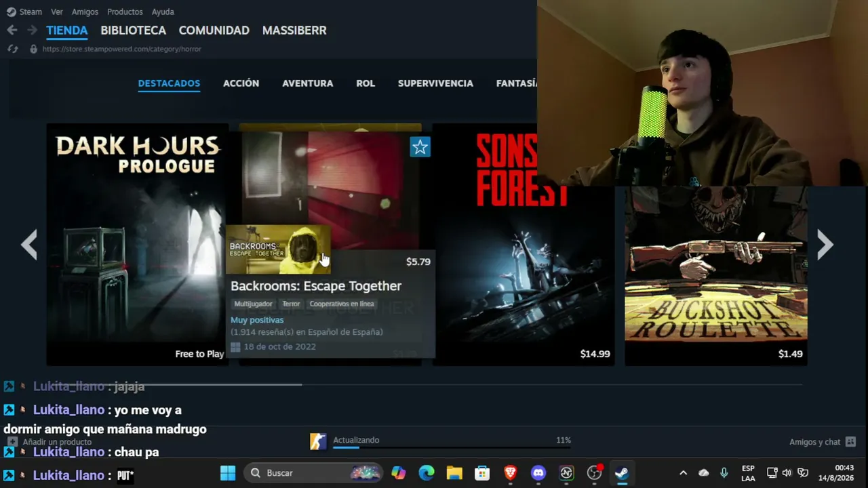Click the Cooperativos en línea tag

(342, 304)
